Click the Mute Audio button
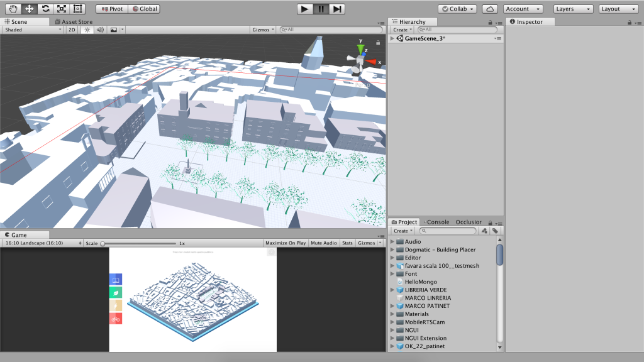 pos(324,243)
